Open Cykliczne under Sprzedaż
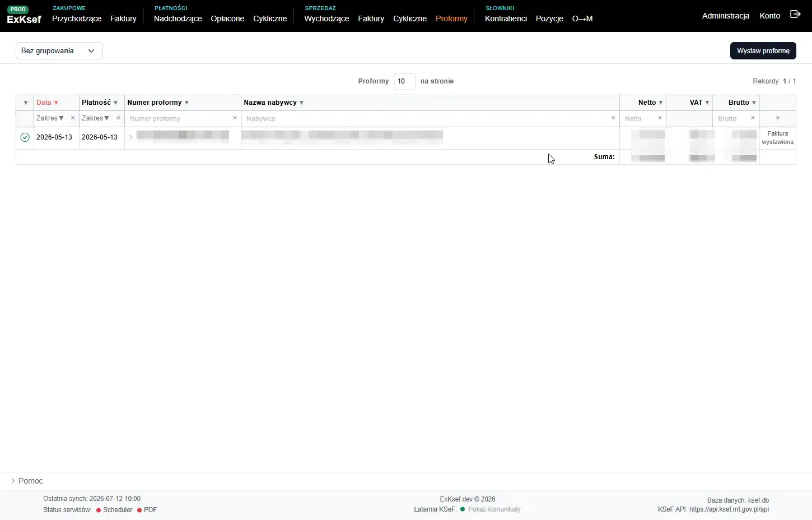The width and height of the screenshot is (812, 520). [410, 18]
